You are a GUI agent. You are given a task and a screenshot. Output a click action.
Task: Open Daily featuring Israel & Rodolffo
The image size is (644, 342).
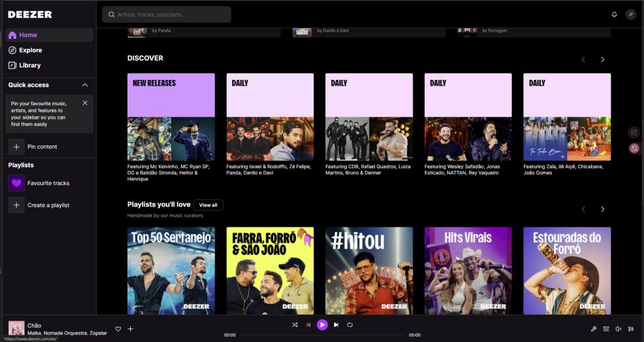tap(270, 117)
